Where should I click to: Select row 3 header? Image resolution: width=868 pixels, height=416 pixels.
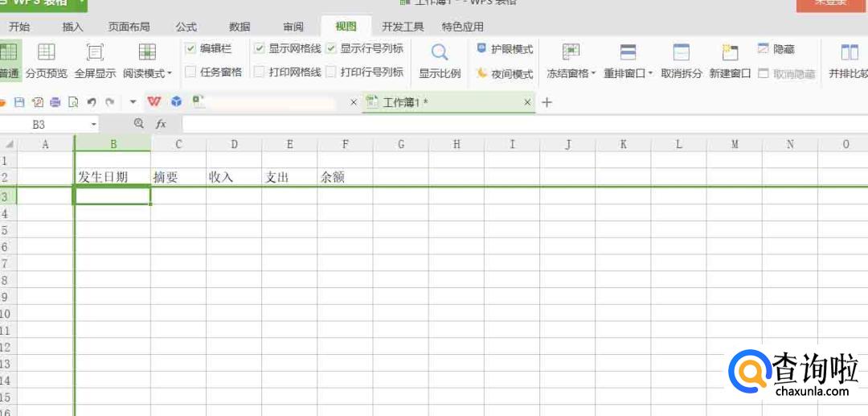8,196
